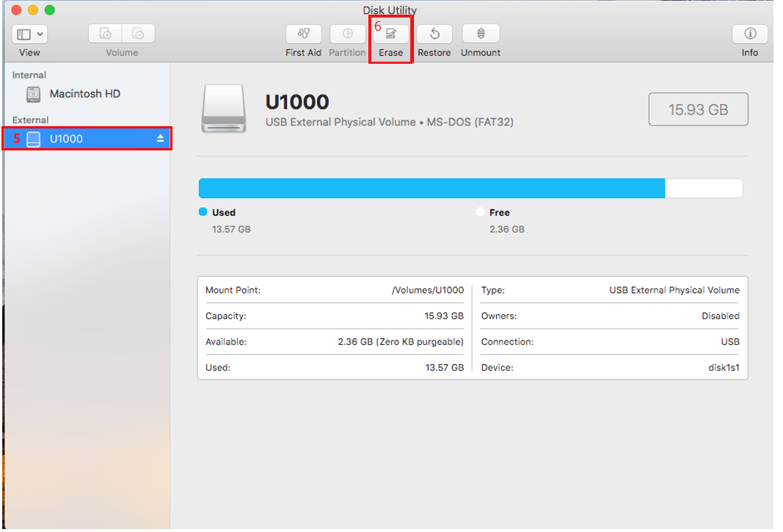Click the 15.93 GB capacity box
783x532 pixels.
click(698, 109)
